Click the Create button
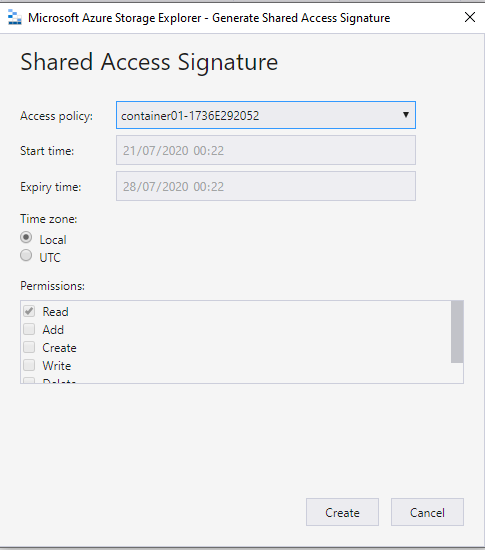The height and width of the screenshot is (550, 485). pos(342,512)
